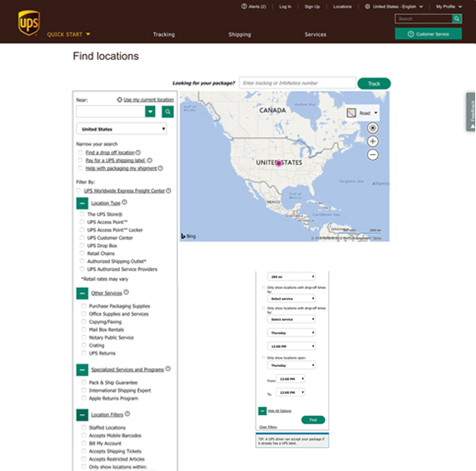Check The UPS Store checkbox
The width and height of the screenshot is (476, 471).
(x=82, y=214)
